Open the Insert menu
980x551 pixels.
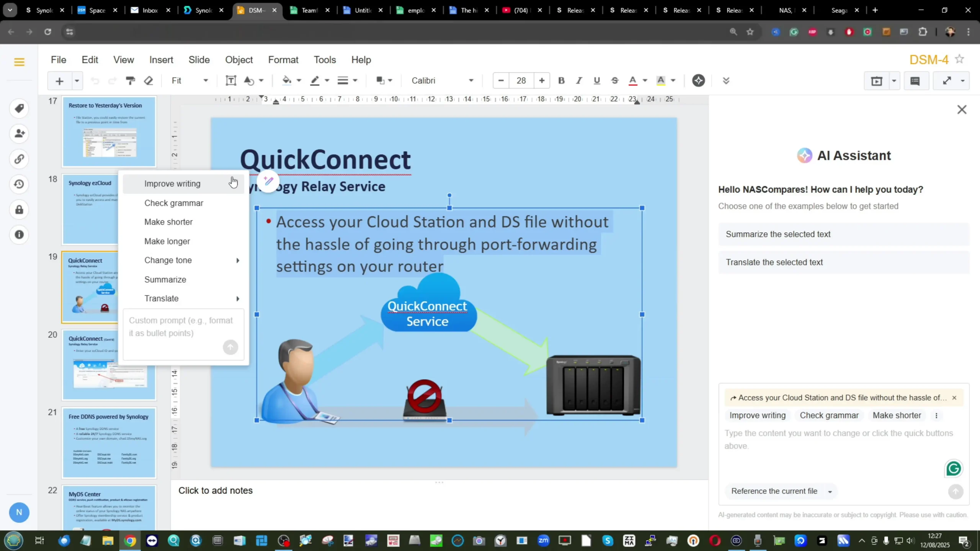pyautogui.click(x=161, y=60)
